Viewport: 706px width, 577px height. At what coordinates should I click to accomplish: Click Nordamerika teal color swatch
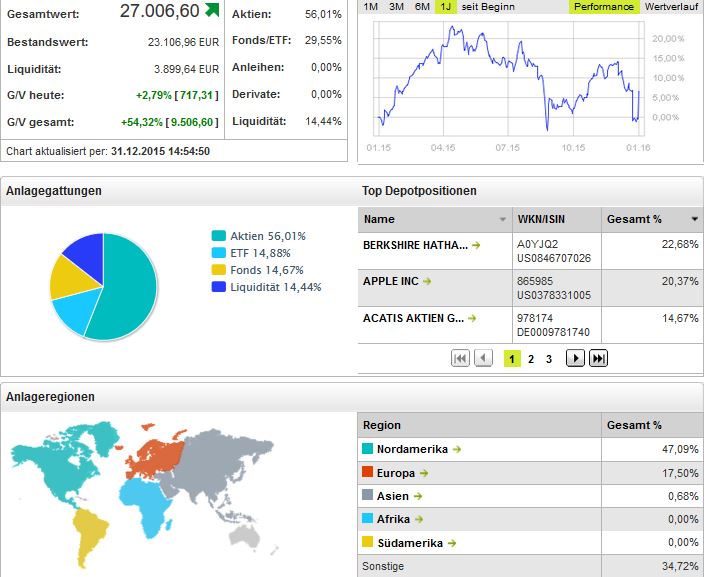pos(367,449)
